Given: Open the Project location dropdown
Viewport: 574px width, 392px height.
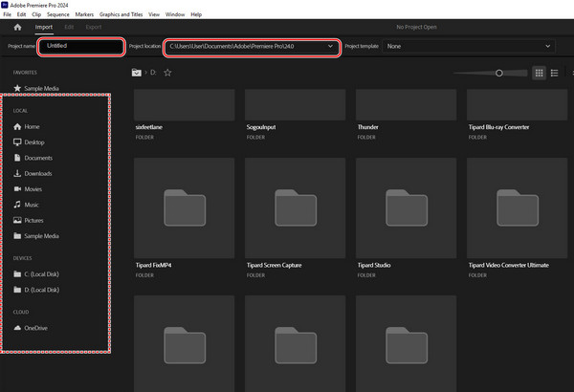Looking at the screenshot, I should tap(252, 47).
